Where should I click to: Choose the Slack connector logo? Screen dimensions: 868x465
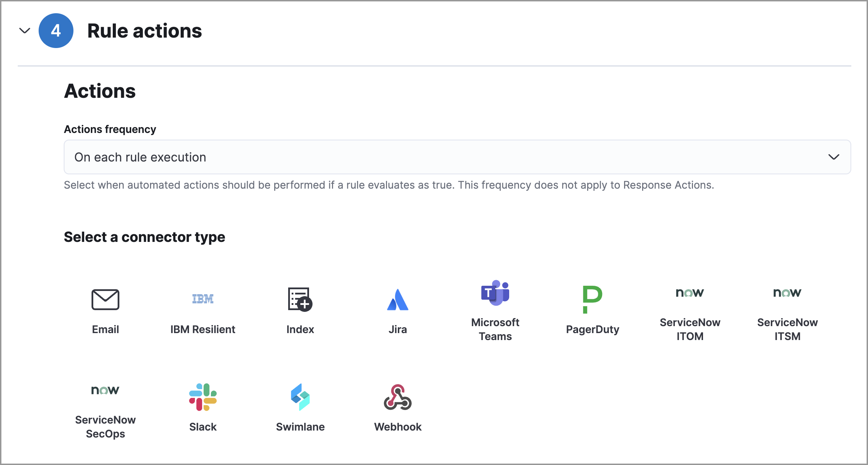203,397
